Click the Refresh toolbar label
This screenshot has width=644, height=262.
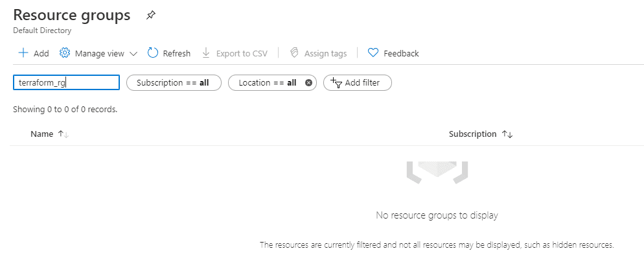[x=177, y=54]
